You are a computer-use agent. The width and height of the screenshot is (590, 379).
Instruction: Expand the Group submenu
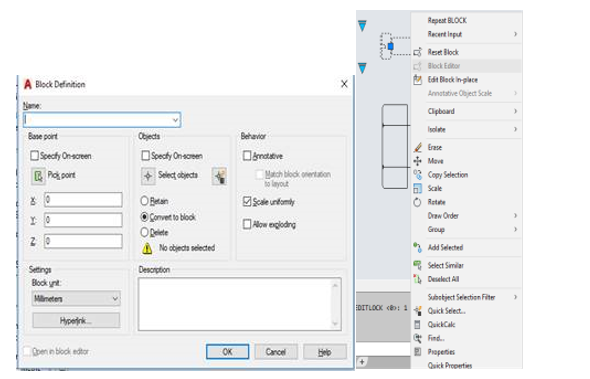515,229
